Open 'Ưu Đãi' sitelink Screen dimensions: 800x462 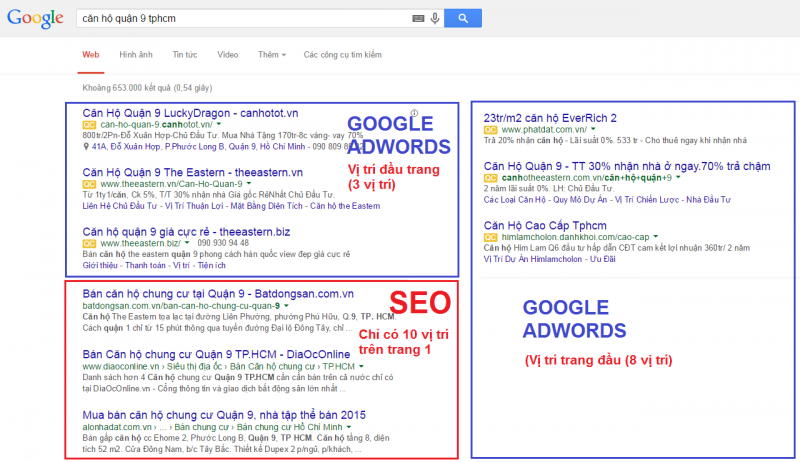[603, 259]
